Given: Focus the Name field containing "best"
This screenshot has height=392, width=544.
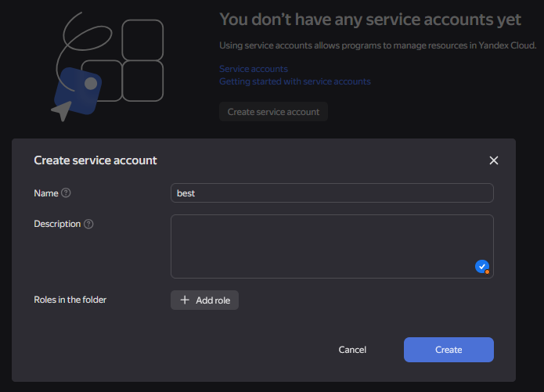Looking at the screenshot, I should point(332,192).
